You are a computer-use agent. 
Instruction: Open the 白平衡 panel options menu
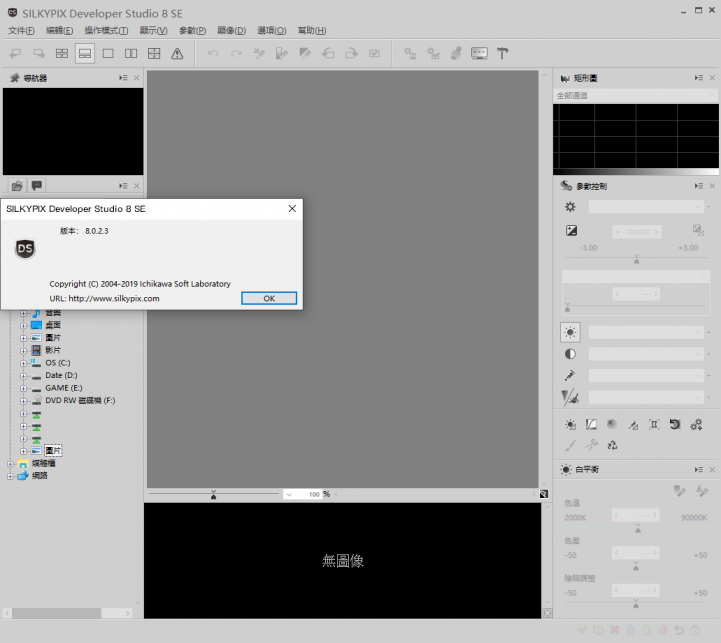click(699, 469)
